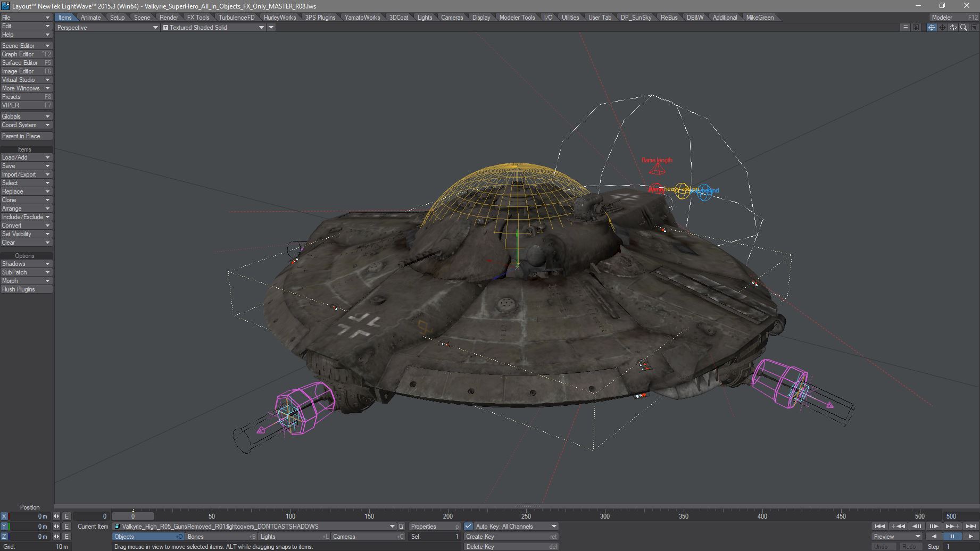Click the viewport pan/move view icon
Viewport: 980px width, 551px height.
click(x=942, y=28)
